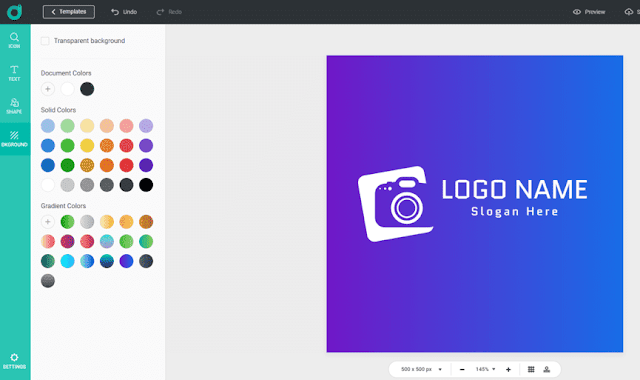640x380 pixels.
Task: Select the camera icon on canvas
Action: point(395,203)
